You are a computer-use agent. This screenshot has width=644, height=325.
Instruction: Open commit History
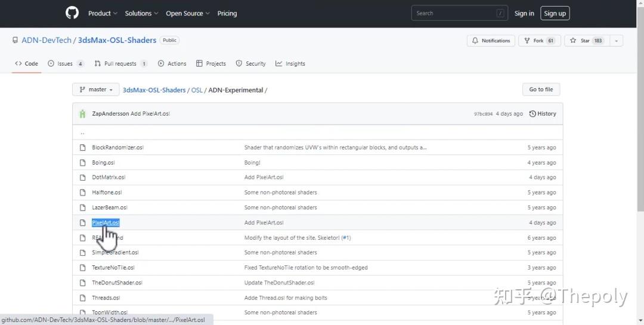543,114
